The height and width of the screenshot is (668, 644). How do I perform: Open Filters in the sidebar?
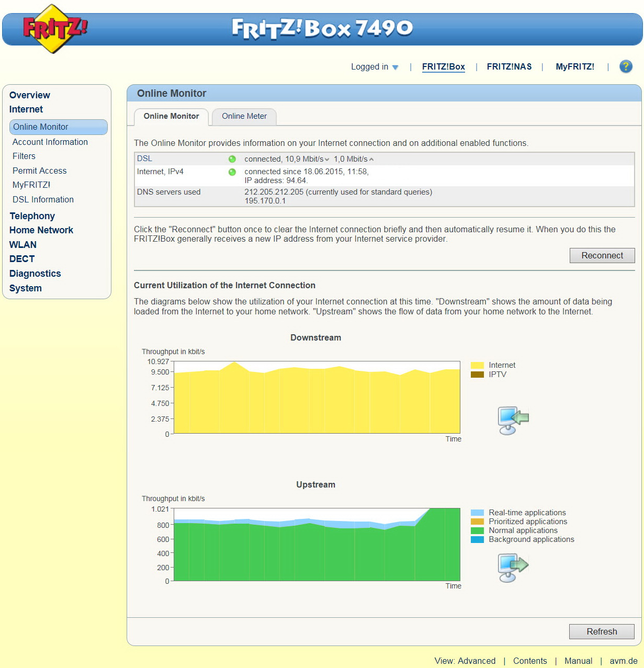tap(24, 156)
